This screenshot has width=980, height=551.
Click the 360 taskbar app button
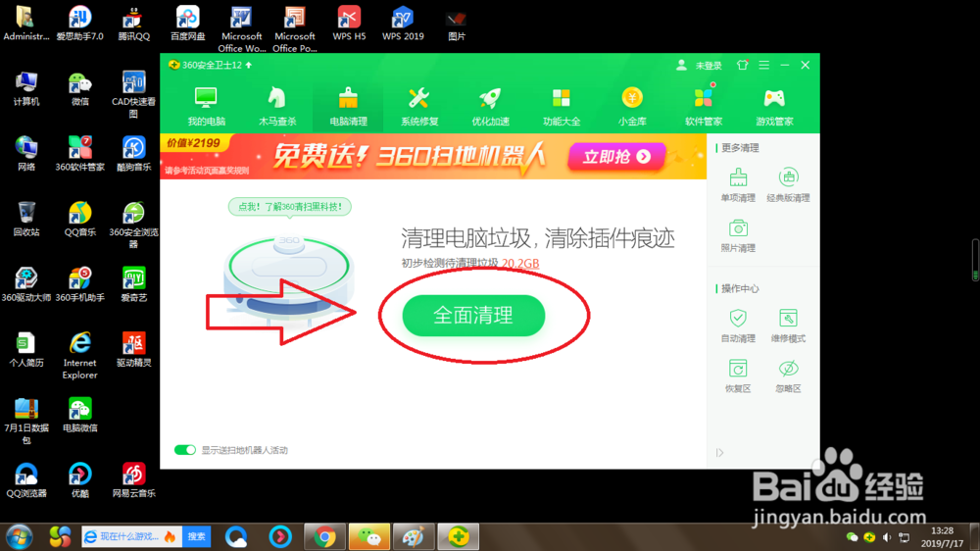[458, 536]
